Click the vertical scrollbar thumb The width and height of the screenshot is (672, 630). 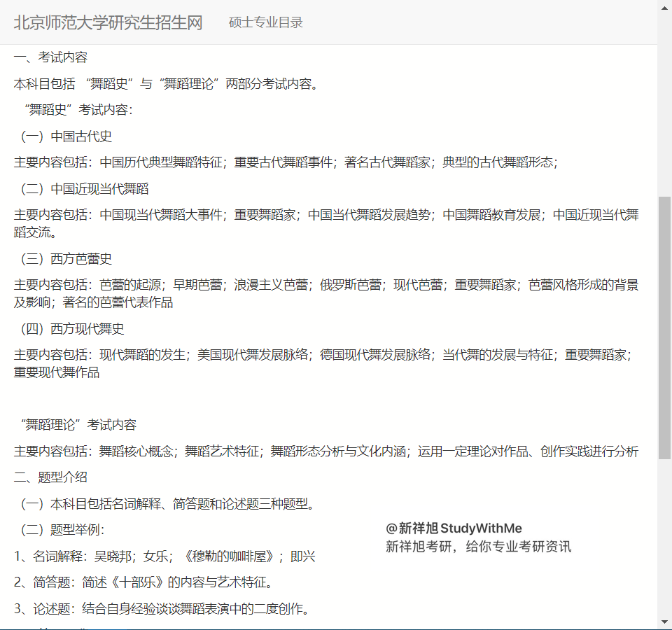tap(664, 325)
